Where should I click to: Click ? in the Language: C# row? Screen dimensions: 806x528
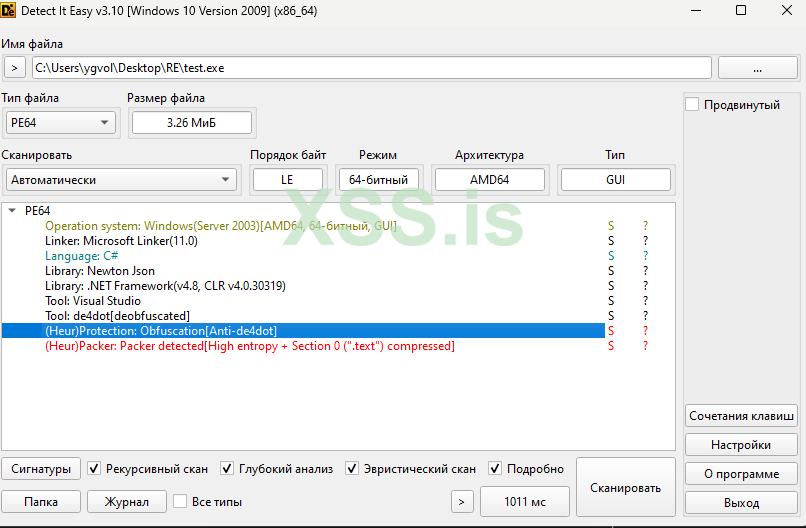click(646, 256)
